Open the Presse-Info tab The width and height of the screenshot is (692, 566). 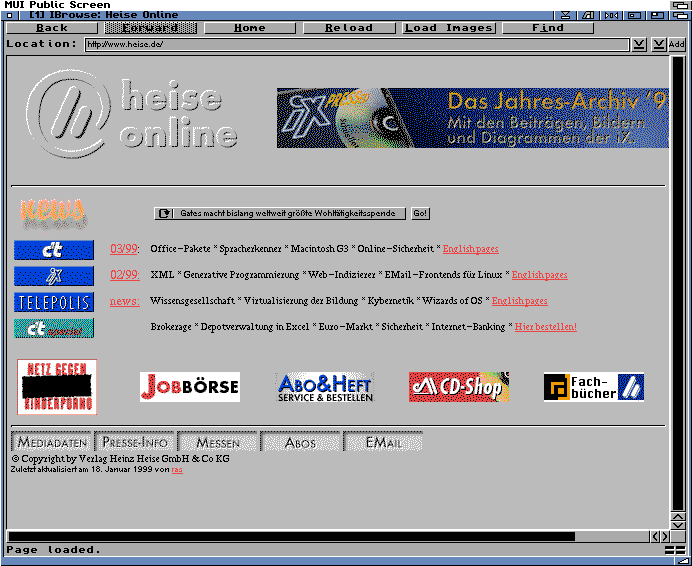135,442
